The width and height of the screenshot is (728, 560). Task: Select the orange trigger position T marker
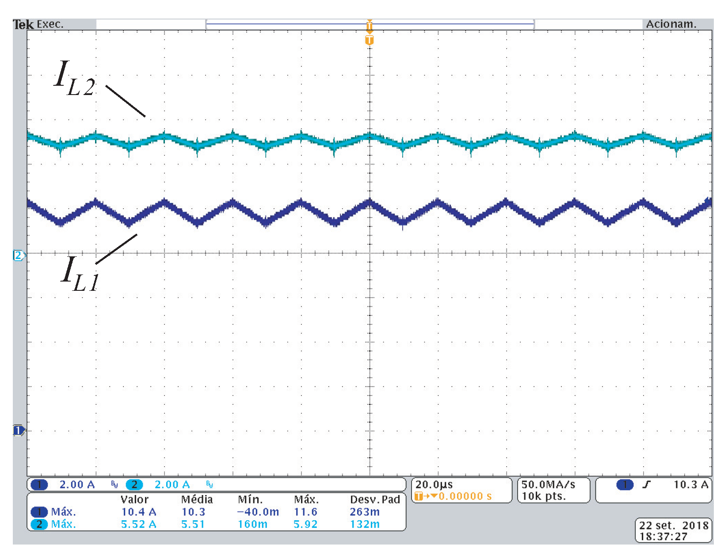click(369, 40)
